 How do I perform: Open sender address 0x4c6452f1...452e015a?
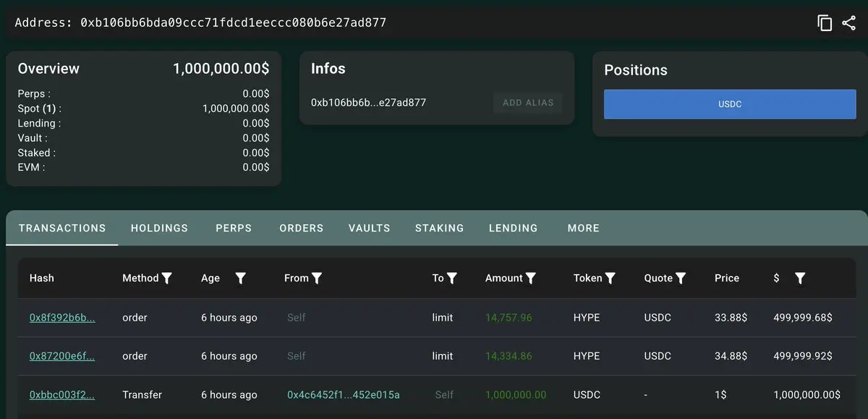click(x=344, y=394)
